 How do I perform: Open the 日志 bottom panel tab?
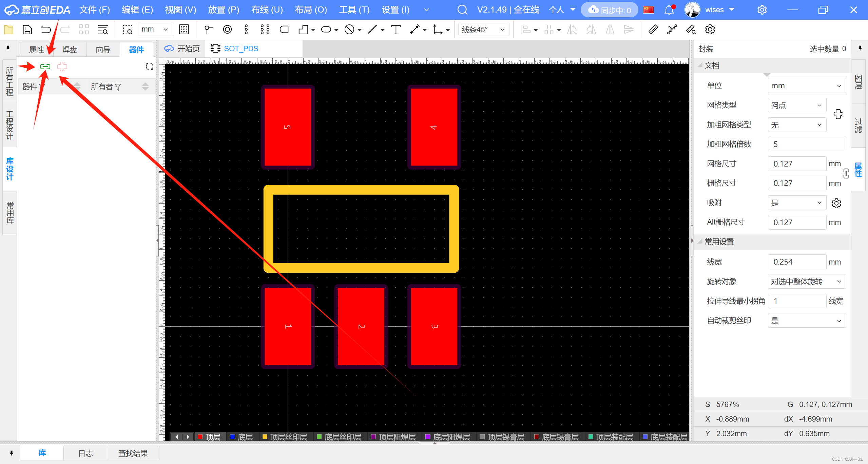coord(85,453)
